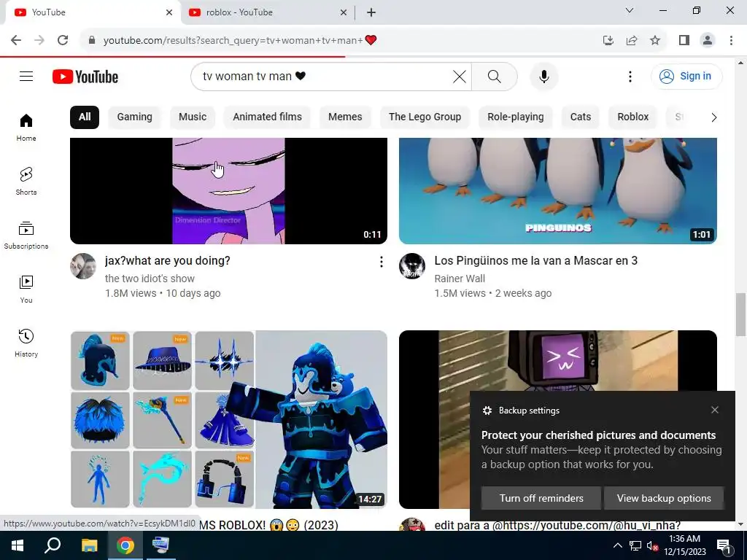Viewport: 747px width, 560px height.
Task: Visit Rainer Wall channel name link
Action: point(460,279)
